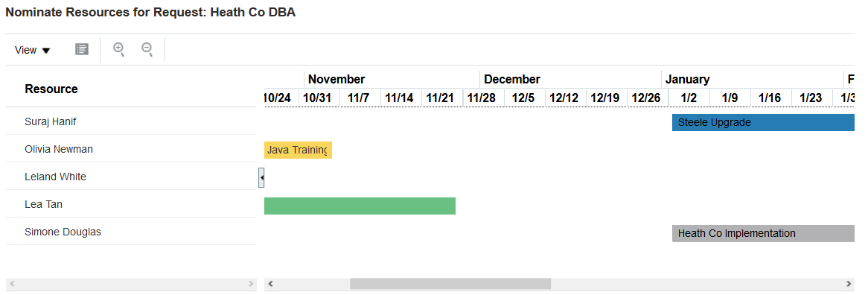This screenshot has height=295, width=868.
Task: Zoom out on the Gantt timeline
Action: point(147,49)
